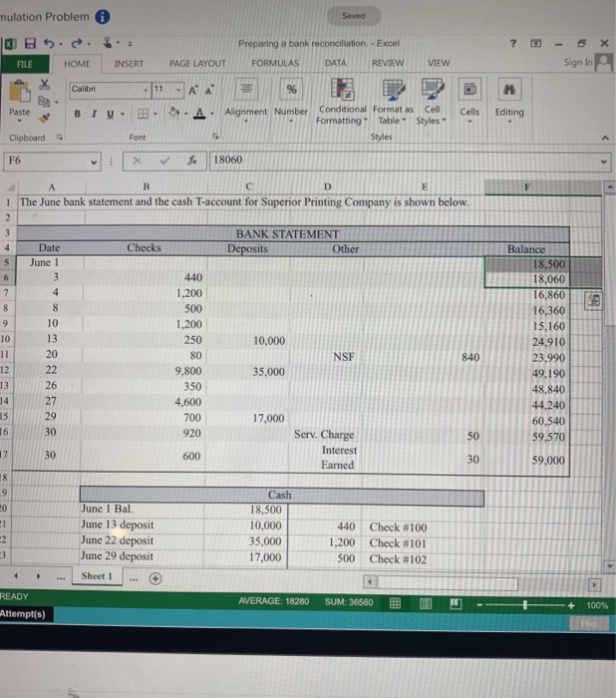Click the zoom slider handle
This screenshot has height=698, width=616.
point(525,605)
